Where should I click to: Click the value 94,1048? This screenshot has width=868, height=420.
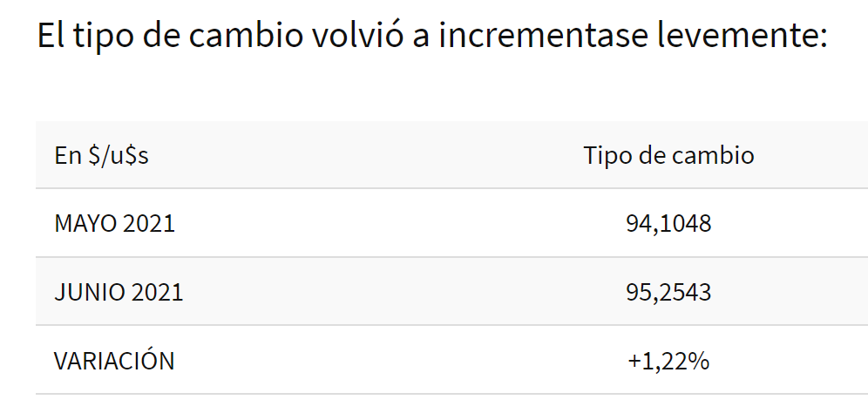click(x=668, y=224)
